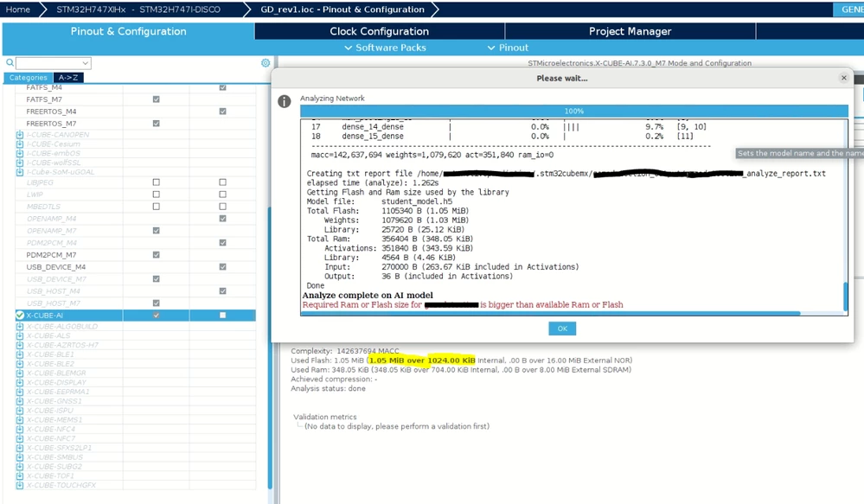Open the Clock Configuration tab
864x504 pixels.
379,31
